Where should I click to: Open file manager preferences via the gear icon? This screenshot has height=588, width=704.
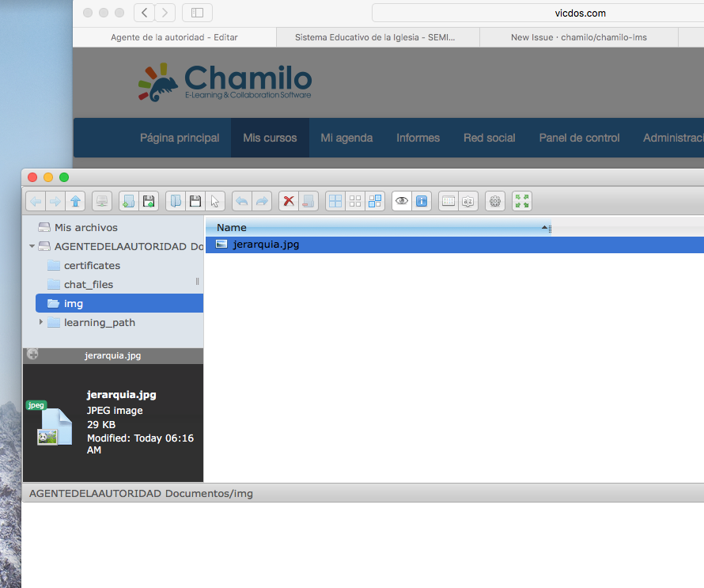tap(494, 200)
